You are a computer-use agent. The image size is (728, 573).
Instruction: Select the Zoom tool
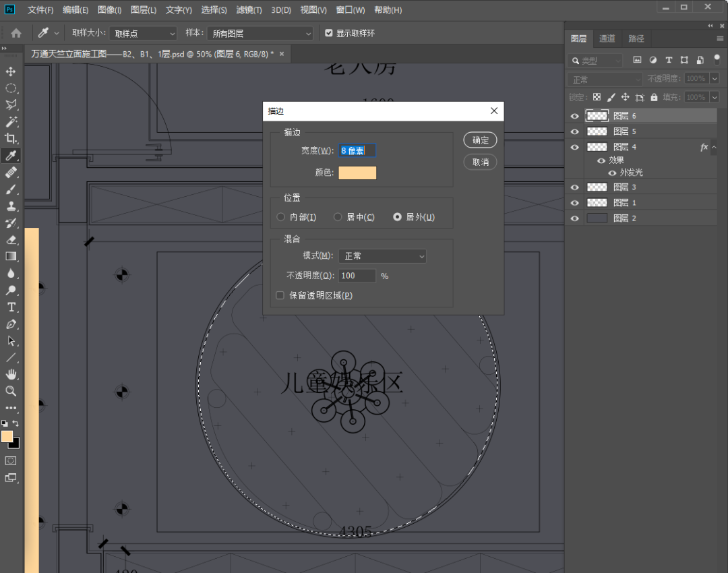(x=11, y=391)
